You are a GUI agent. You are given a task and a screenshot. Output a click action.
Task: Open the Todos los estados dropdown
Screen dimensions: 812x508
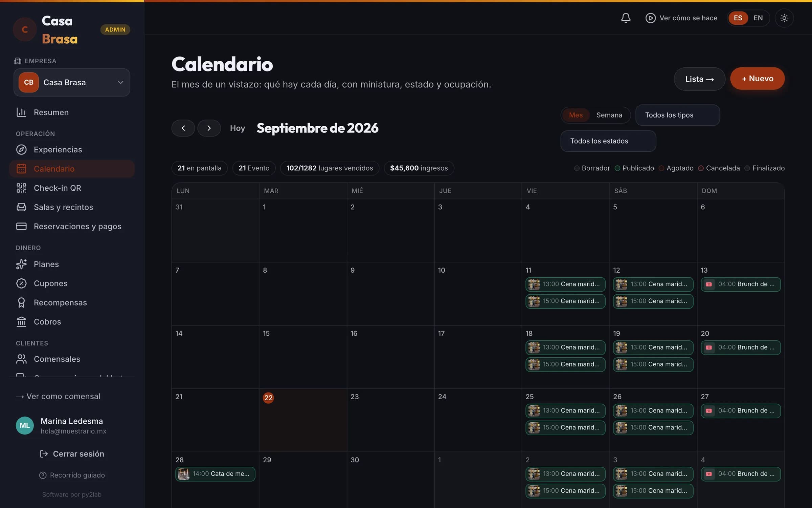[x=608, y=141]
